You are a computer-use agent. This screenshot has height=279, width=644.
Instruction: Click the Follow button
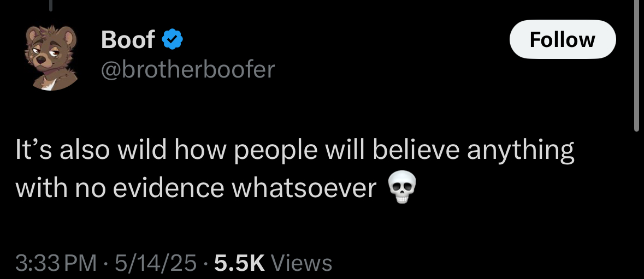tap(562, 39)
